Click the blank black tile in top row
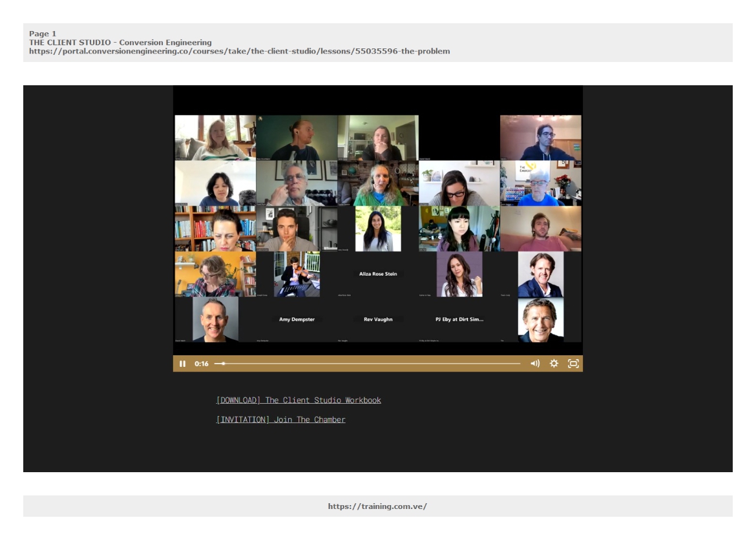The width and height of the screenshot is (756, 540). [459, 138]
